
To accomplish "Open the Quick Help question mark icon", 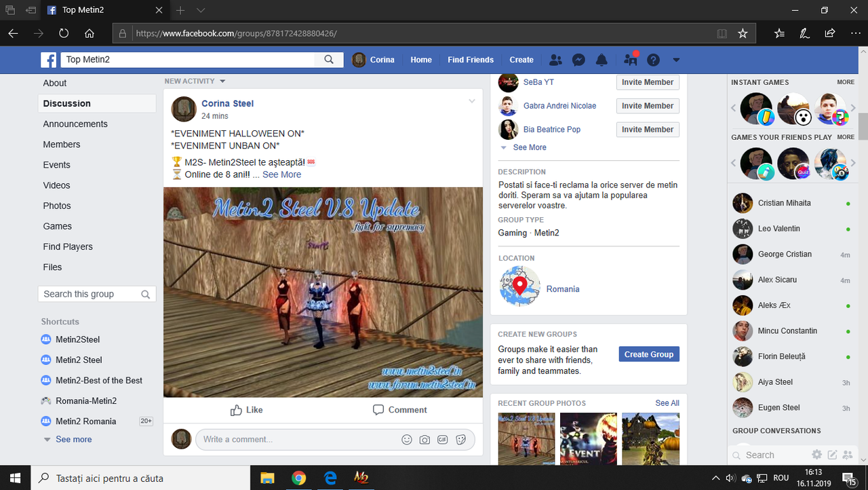I will [653, 60].
